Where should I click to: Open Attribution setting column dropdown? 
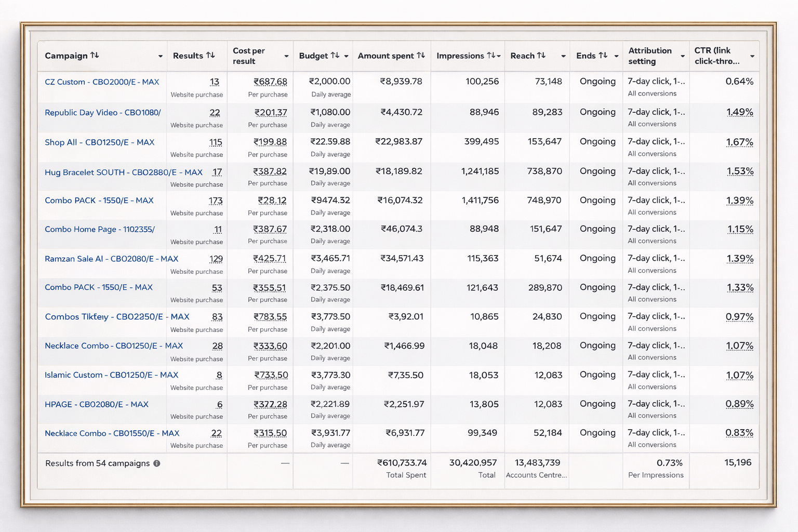(x=683, y=56)
